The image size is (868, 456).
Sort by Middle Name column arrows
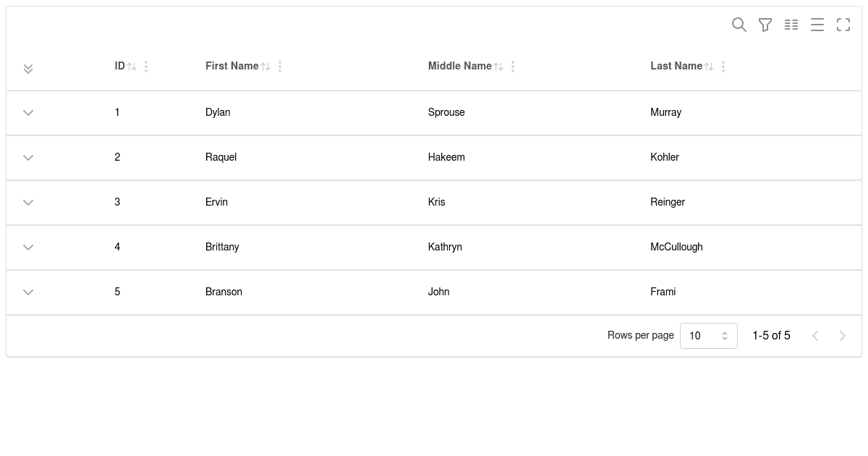498,67
